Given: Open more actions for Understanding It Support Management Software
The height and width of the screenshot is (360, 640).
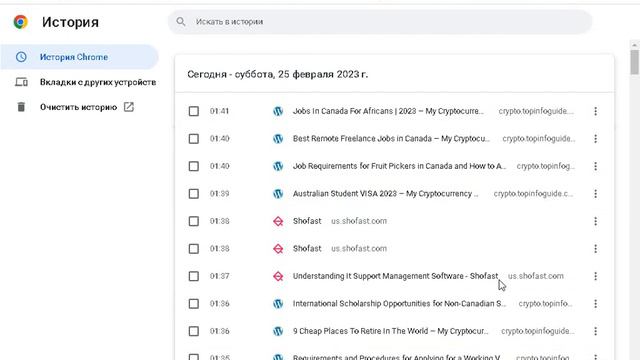Looking at the screenshot, I should point(596,276).
